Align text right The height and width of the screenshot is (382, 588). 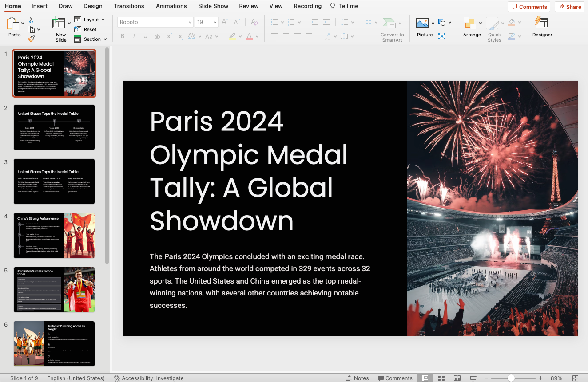298,36
